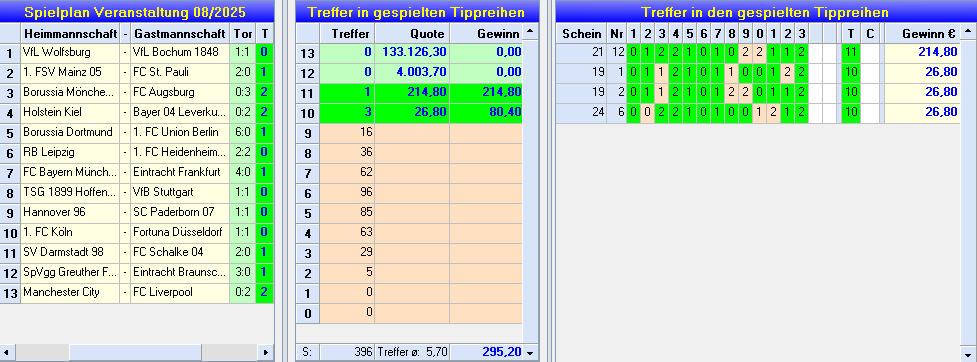Select the FC Augsburg cell
The image size is (977, 362).
tap(180, 93)
